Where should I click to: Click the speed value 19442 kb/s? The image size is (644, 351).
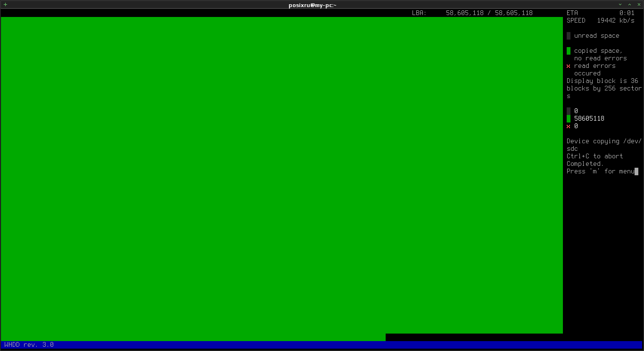(616, 21)
